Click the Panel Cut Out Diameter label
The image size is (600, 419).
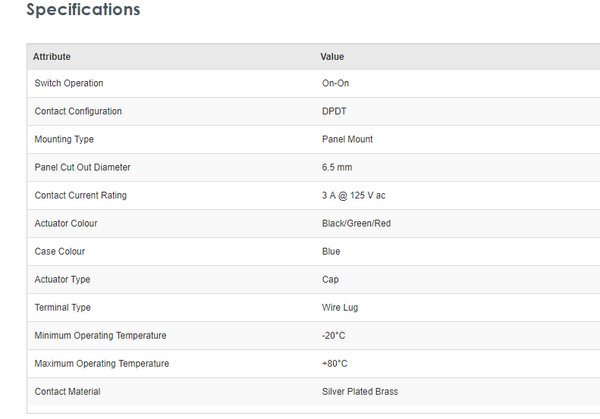[82, 167]
